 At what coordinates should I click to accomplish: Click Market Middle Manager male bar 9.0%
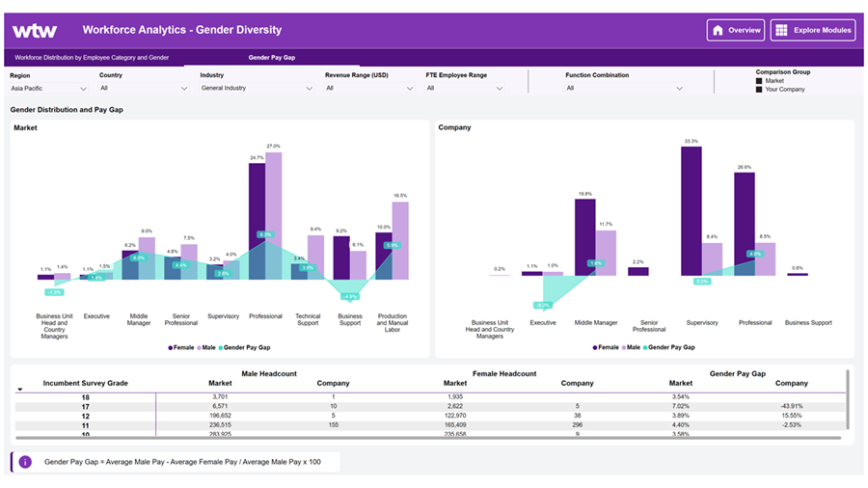pos(147,258)
